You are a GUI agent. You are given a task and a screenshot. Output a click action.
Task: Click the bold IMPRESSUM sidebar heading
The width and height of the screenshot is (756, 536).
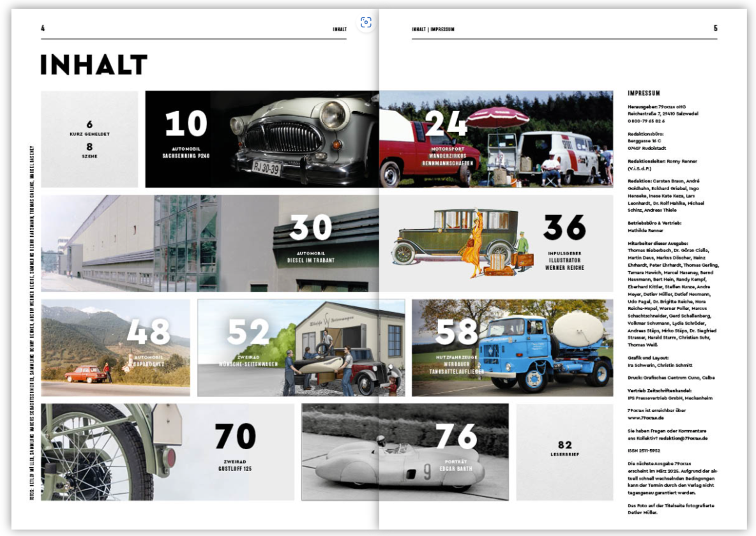(x=644, y=94)
